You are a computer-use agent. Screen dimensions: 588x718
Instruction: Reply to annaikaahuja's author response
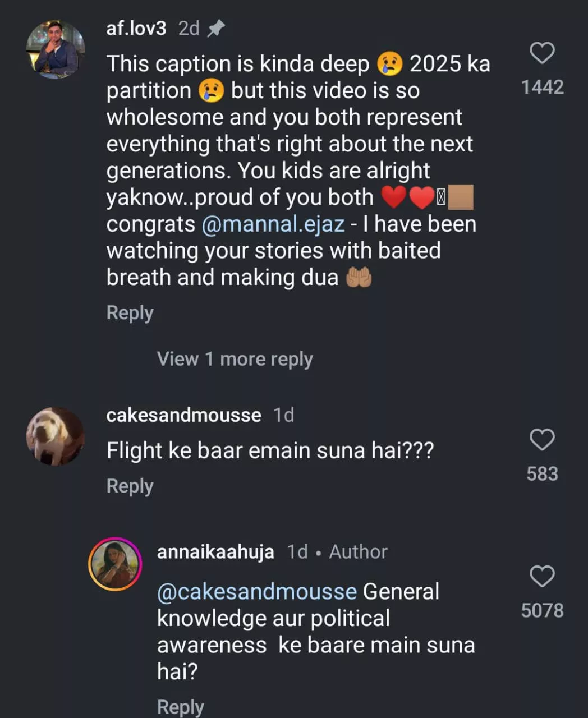pyautogui.click(x=180, y=707)
